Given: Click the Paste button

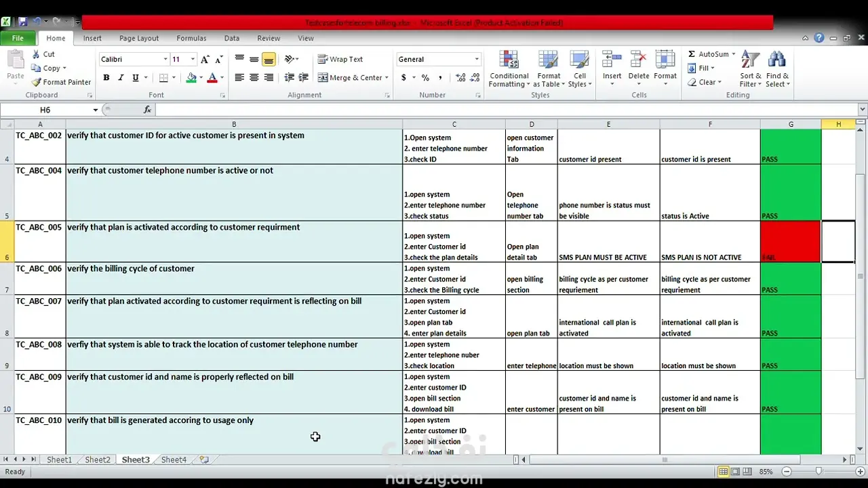Looking at the screenshot, I should [x=15, y=66].
